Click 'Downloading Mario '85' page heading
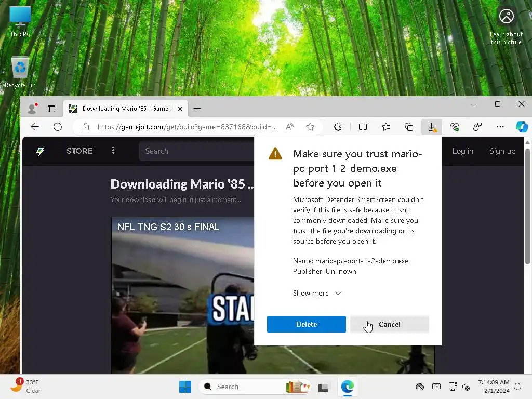Viewport: 532px width, 399px height. point(182,184)
